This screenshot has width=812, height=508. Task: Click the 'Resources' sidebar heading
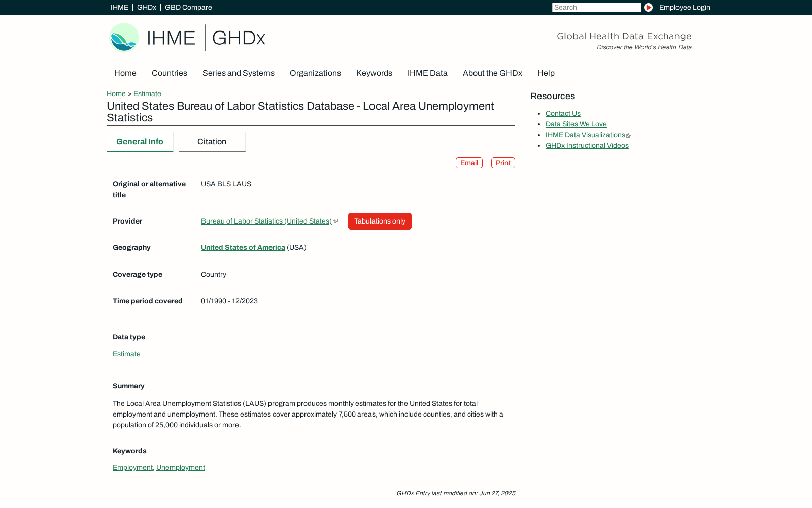(553, 96)
